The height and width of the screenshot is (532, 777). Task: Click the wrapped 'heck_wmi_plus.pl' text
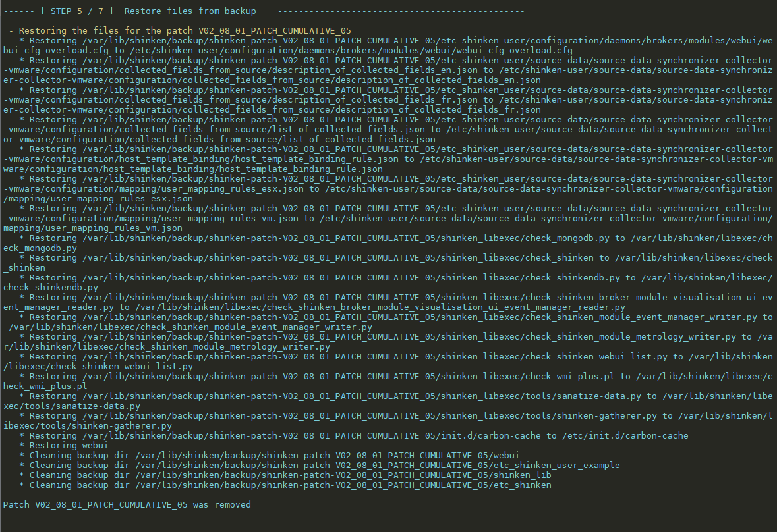(x=45, y=386)
